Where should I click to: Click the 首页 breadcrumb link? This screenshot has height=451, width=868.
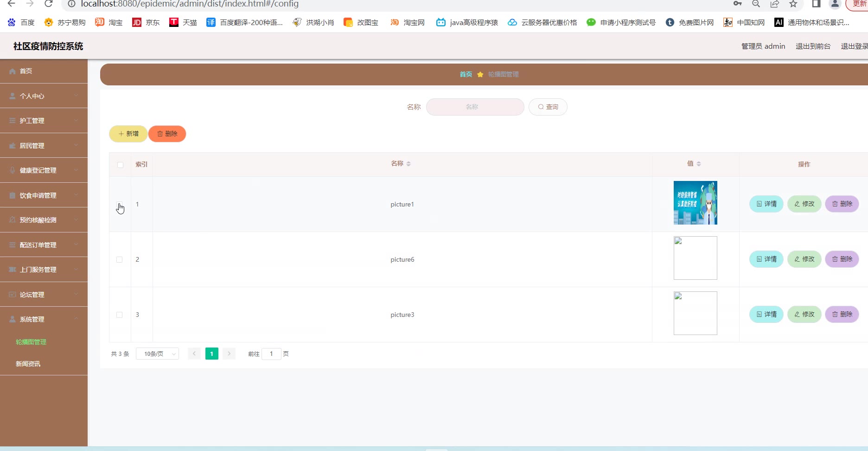(466, 74)
